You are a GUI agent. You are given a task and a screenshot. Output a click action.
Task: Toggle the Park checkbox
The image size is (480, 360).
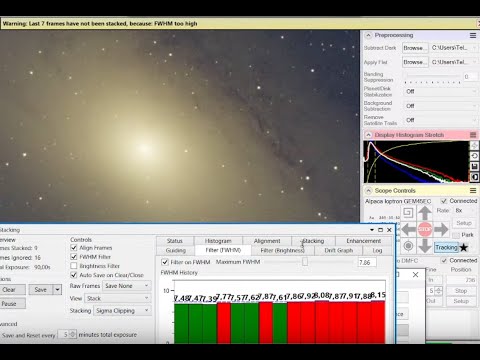[456, 235]
